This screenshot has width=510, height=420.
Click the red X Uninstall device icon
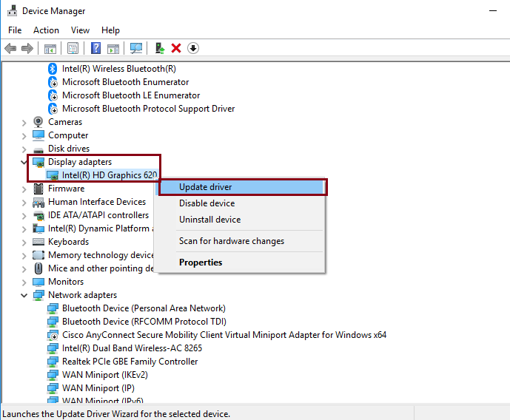pyautogui.click(x=176, y=48)
